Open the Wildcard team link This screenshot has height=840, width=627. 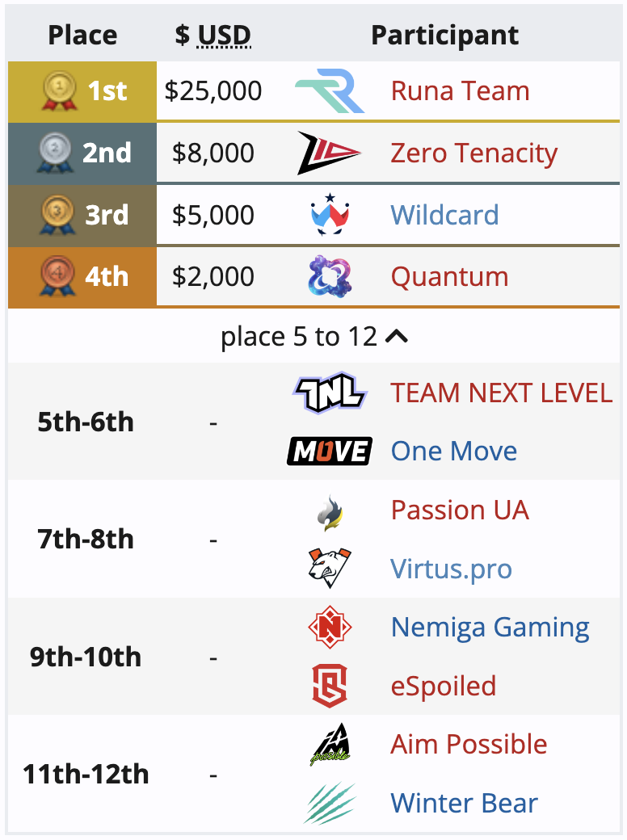pyautogui.click(x=444, y=215)
